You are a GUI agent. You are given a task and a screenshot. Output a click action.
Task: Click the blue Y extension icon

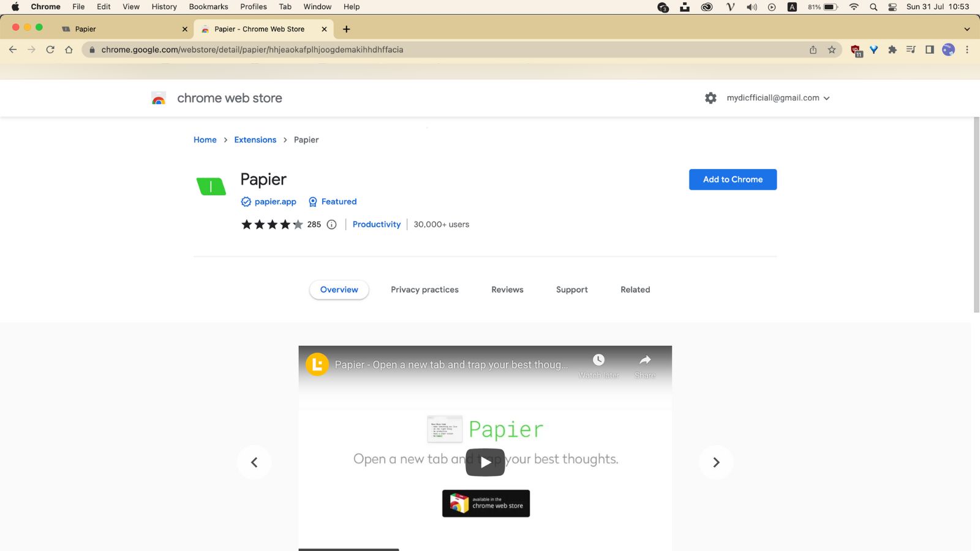(x=874, y=50)
